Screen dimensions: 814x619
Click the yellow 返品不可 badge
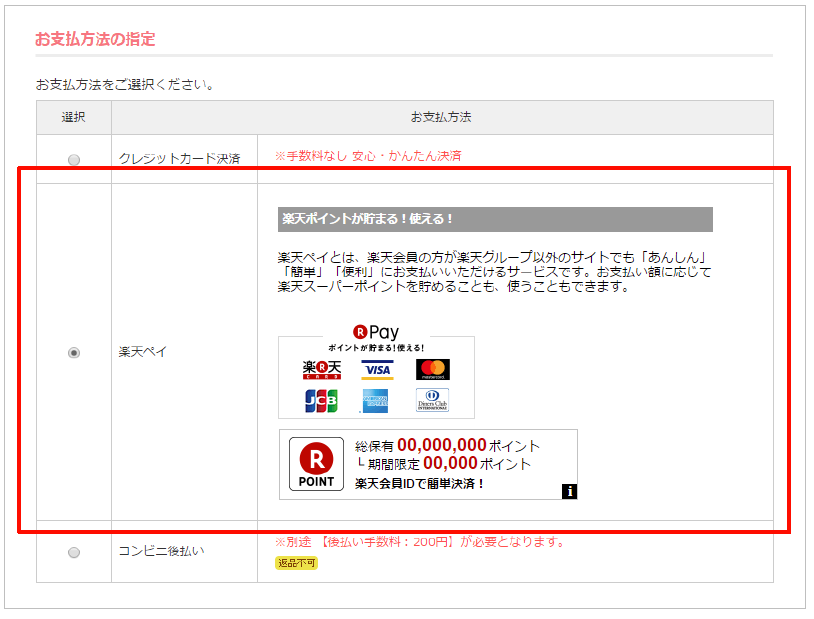[296, 563]
